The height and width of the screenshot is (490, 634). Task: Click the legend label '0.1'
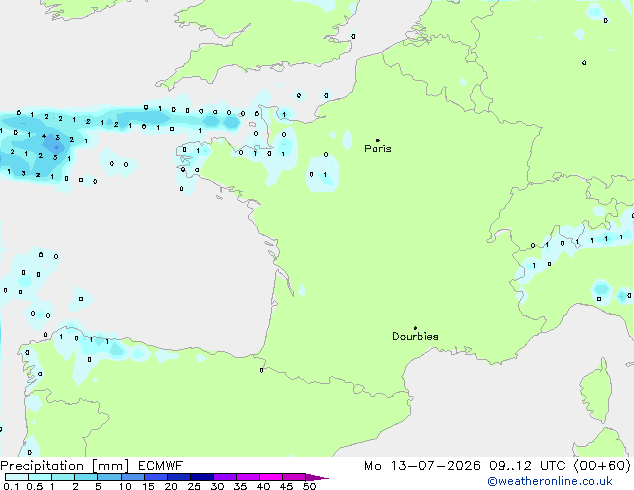11,486
